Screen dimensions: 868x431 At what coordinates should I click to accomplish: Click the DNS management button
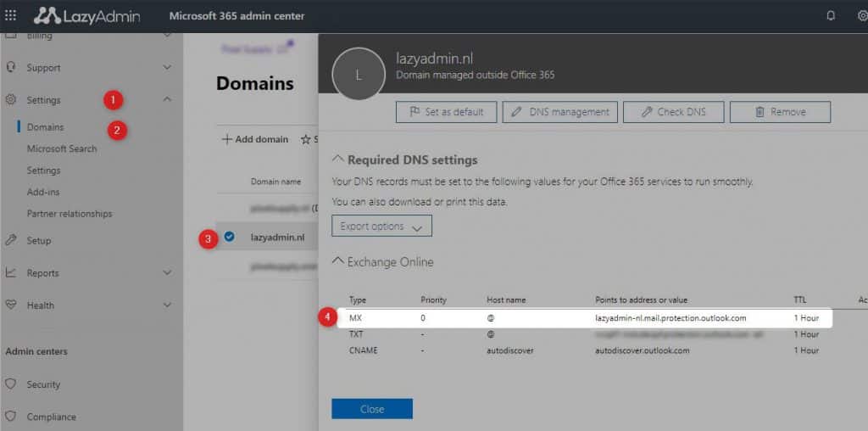pos(559,112)
